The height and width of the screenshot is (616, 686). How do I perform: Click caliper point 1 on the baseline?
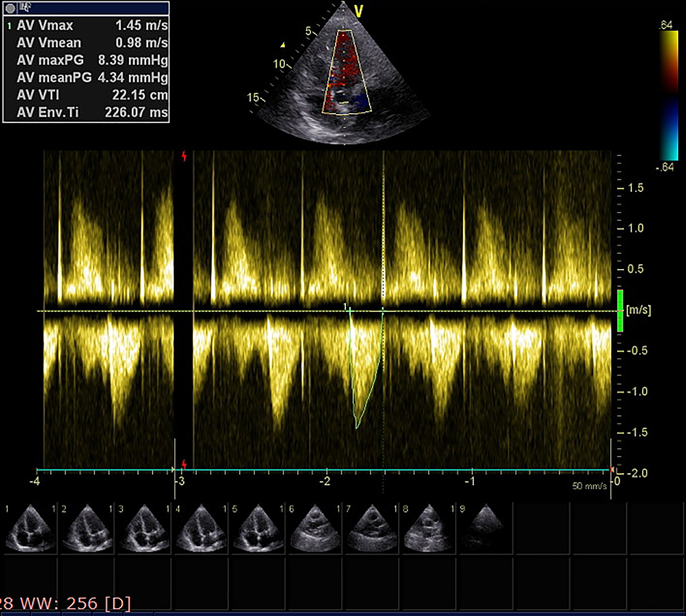click(x=349, y=310)
